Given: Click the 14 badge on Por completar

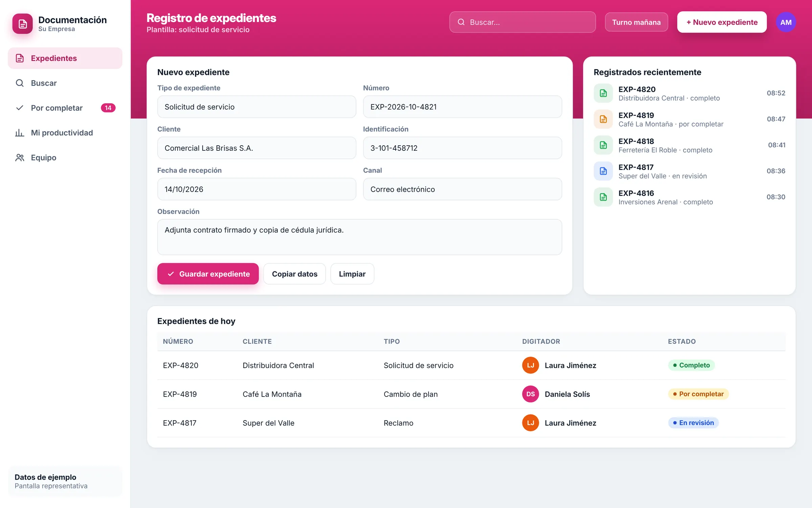Looking at the screenshot, I should pyautogui.click(x=108, y=108).
